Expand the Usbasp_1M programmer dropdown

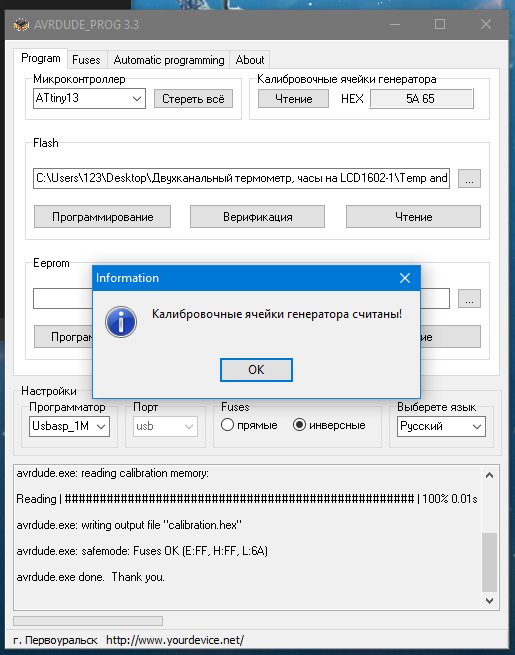click(x=69, y=427)
